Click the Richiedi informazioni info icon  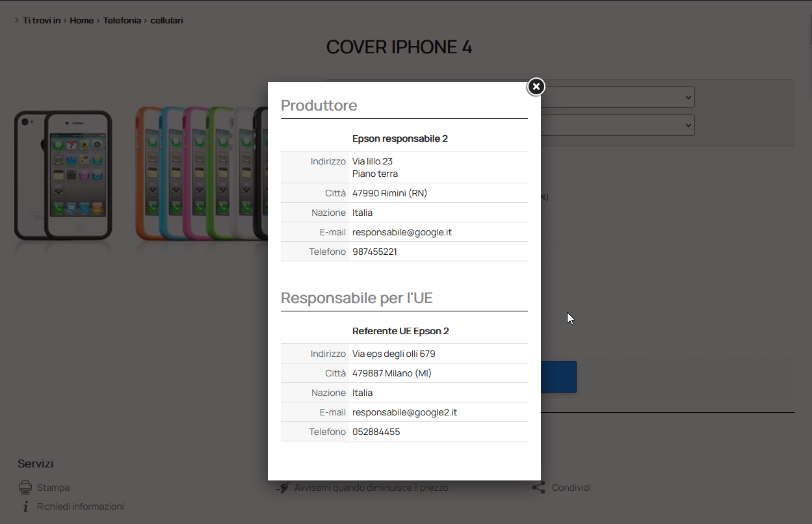click(x=26, y=506)
